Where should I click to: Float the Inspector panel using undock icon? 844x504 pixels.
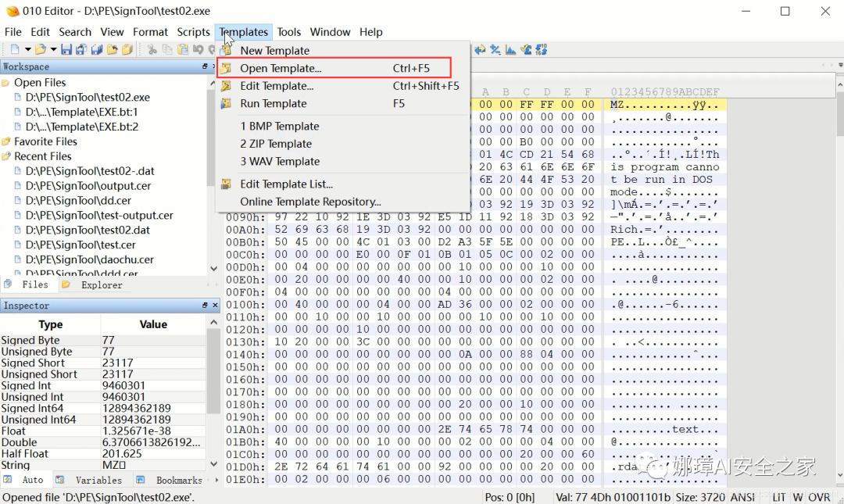tap(205, 306)
